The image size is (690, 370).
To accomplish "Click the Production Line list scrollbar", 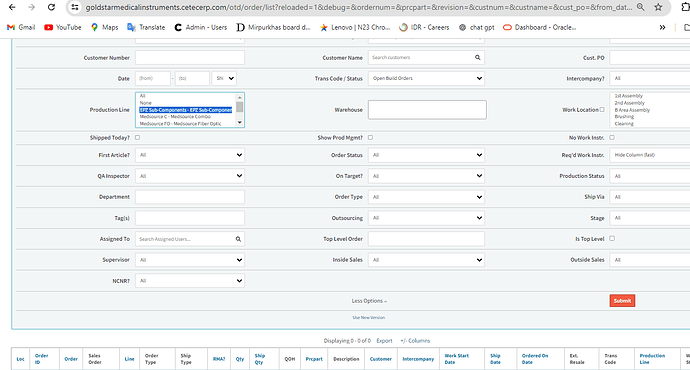I will (239, 110).
